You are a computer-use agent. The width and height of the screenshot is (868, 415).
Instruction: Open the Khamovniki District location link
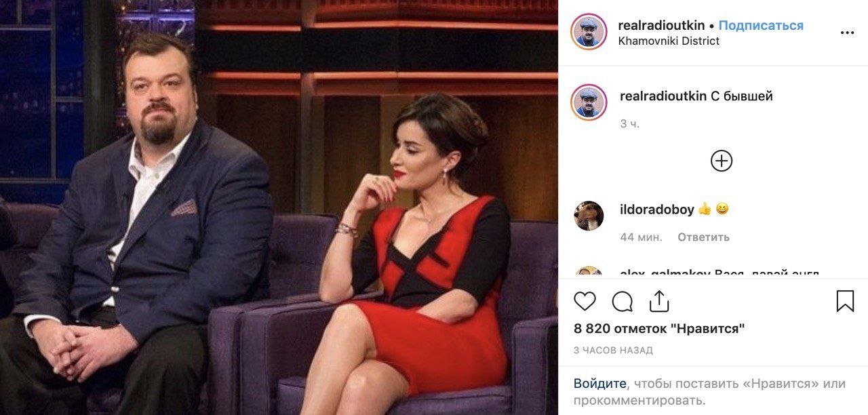click(x=669, y=41)
